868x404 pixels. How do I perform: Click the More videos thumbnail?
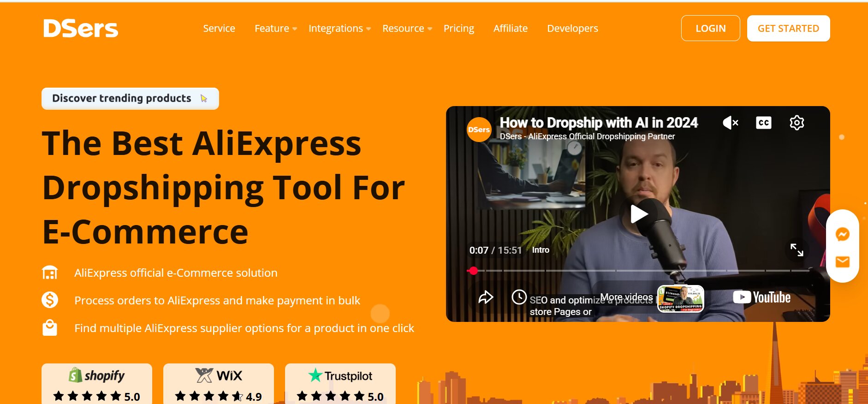[681, 299]
